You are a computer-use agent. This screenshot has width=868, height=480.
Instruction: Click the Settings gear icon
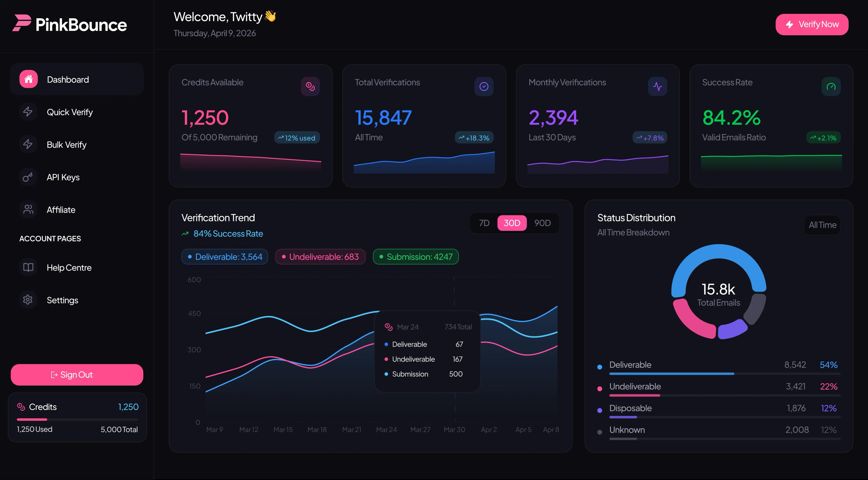[x=28, y=300]
